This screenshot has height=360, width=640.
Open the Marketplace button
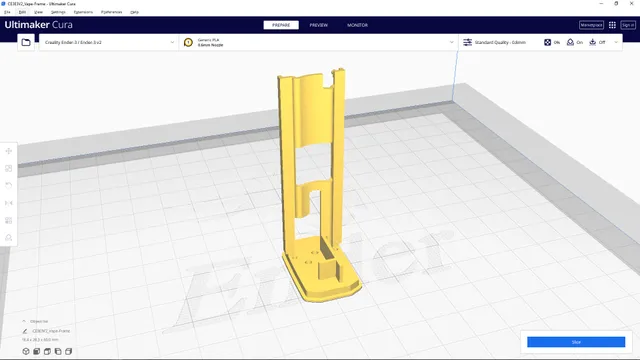coord(591,25)
